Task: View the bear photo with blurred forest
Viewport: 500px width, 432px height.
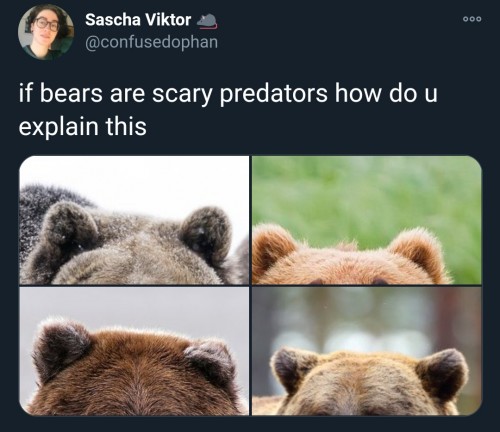Action: tap(367, 351)
